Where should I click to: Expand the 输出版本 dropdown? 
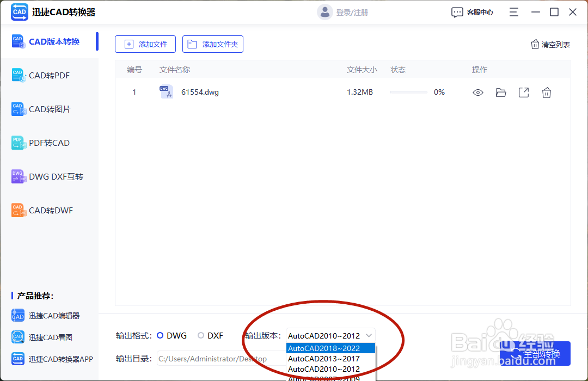tap(330, 336)
